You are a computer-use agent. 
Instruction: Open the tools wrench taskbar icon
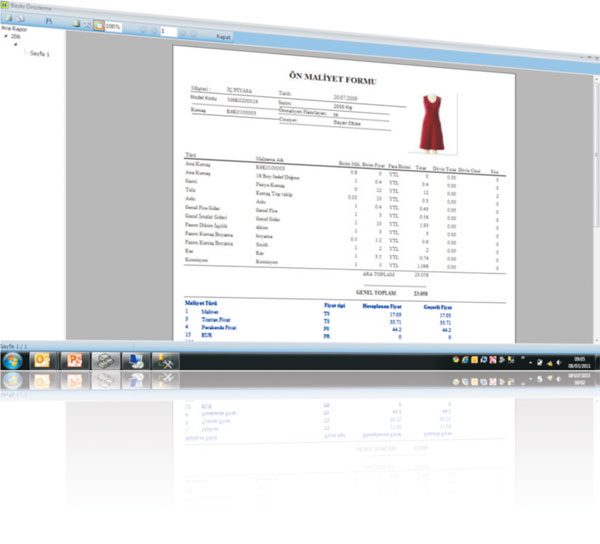tap(166, 361)
